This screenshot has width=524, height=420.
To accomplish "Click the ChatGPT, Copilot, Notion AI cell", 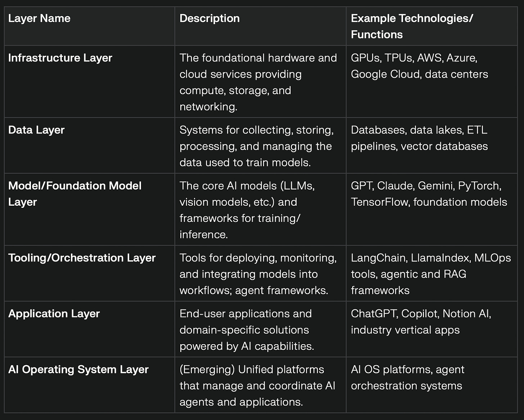I will [x=432, y=329].
